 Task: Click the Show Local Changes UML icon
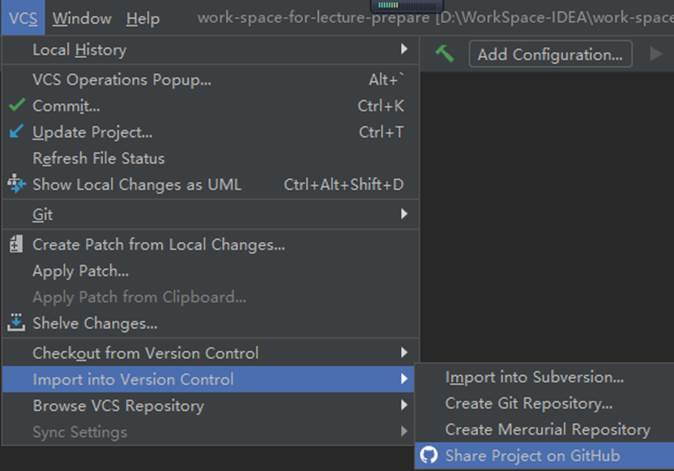[x=16, y=184]
